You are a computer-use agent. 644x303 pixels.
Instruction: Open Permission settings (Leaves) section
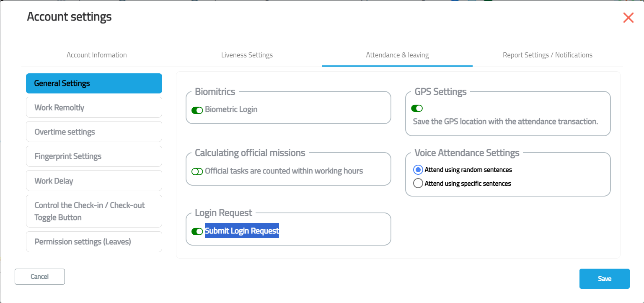tap(94, 242)
